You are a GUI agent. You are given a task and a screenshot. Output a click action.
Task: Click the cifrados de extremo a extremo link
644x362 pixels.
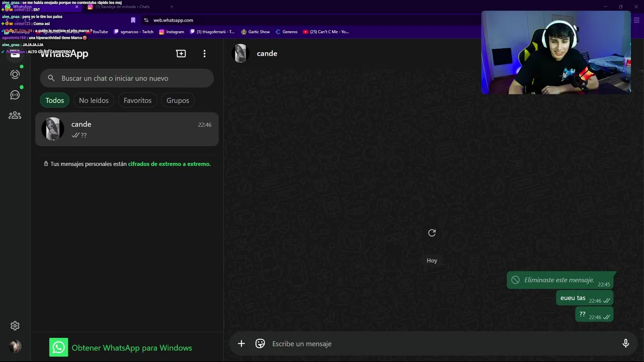[x=169, y=164]
